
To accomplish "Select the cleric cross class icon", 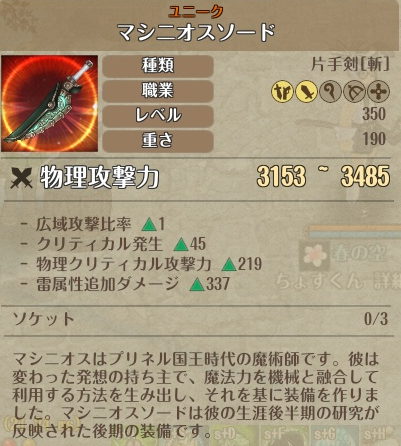I will coord(378,91).
